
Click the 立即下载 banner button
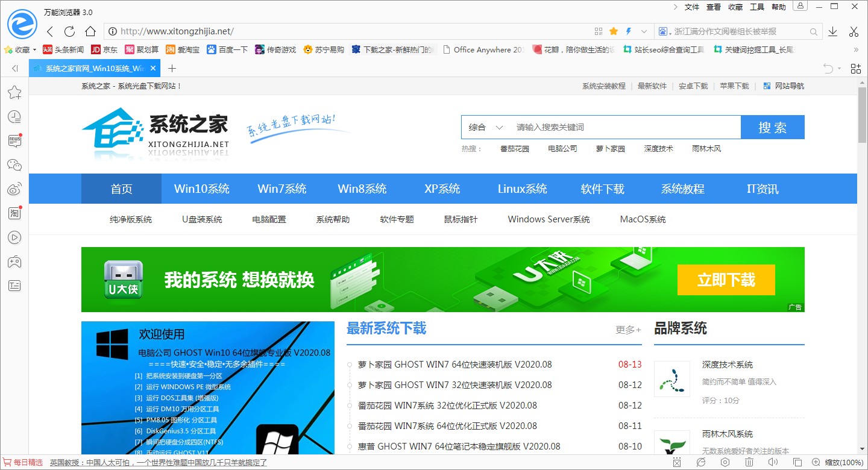[x=726, y=280]
